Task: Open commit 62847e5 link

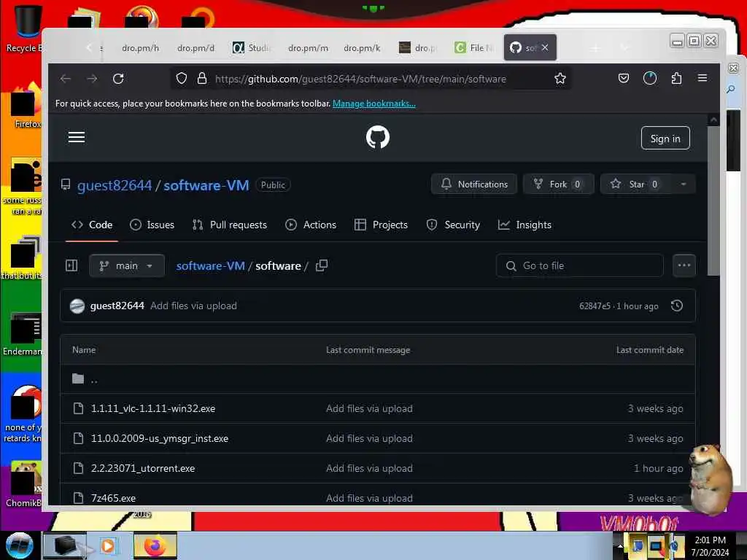Action: tap(595, 306)
